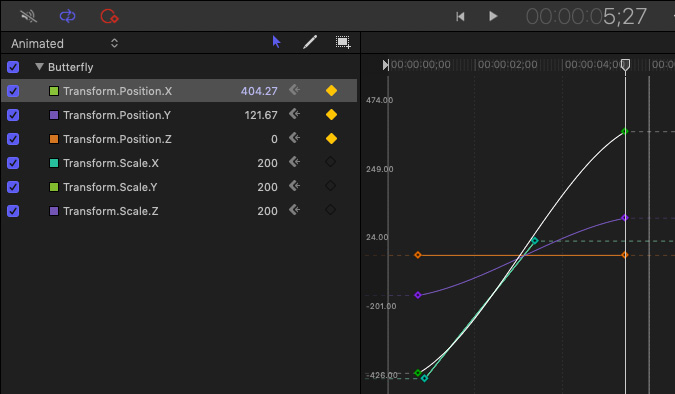675x394 pixels.
Task: Select the Transform.Scale.Z row label
Action: pos(111,211)
